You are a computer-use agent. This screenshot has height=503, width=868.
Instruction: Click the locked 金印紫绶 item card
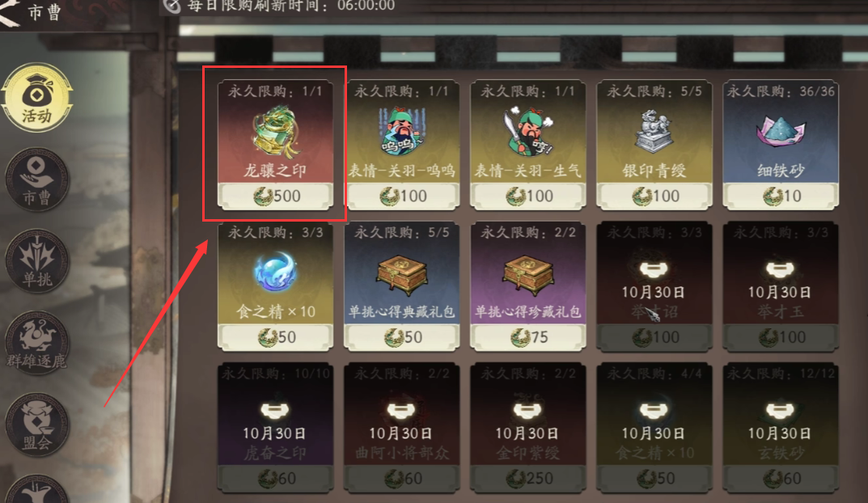(x=528, y=428)
